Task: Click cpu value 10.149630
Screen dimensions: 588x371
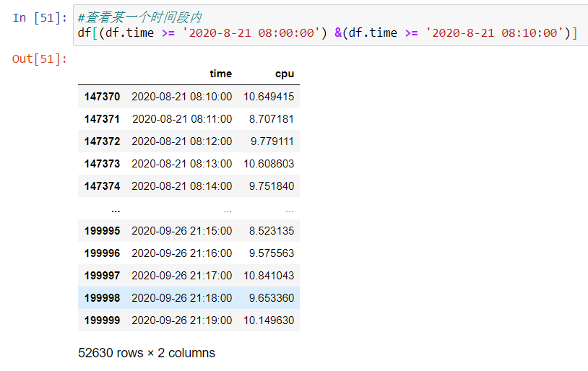Action: [x=269, y=320]
